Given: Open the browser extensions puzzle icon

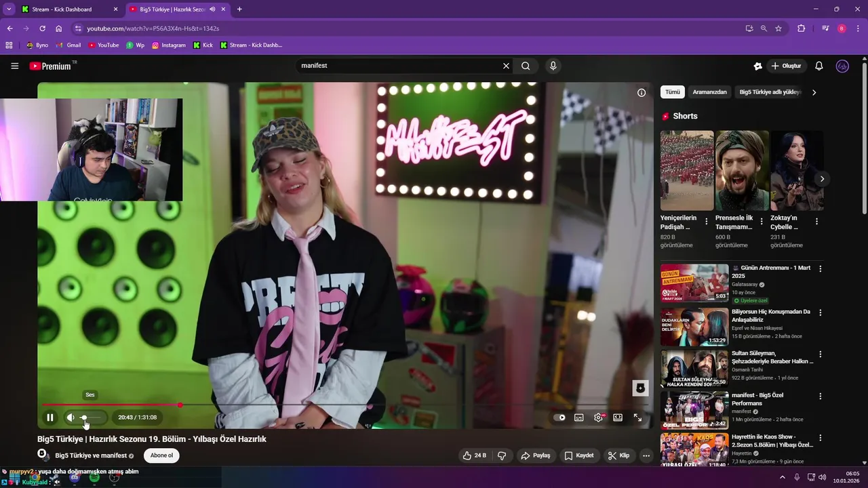Looking at the screenshot, I should click(x=801, y=28).
